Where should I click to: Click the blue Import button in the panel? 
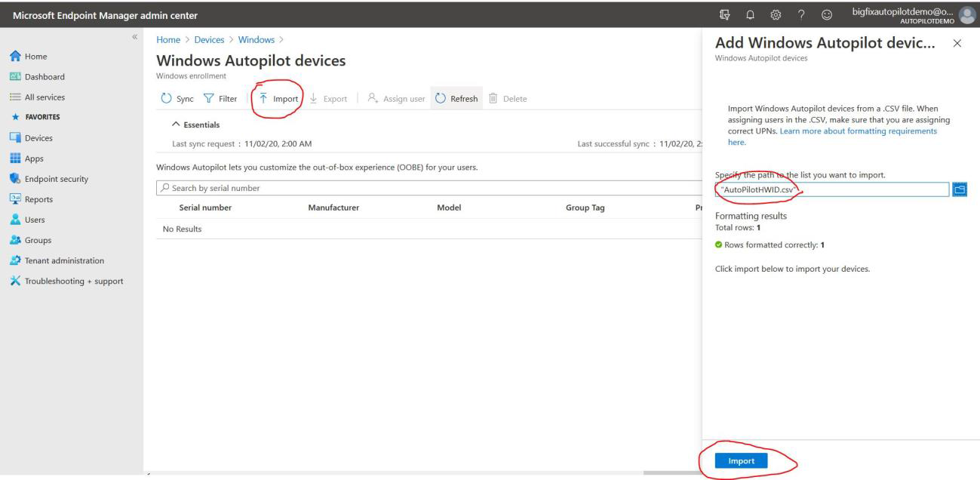(x=740, y=460)
